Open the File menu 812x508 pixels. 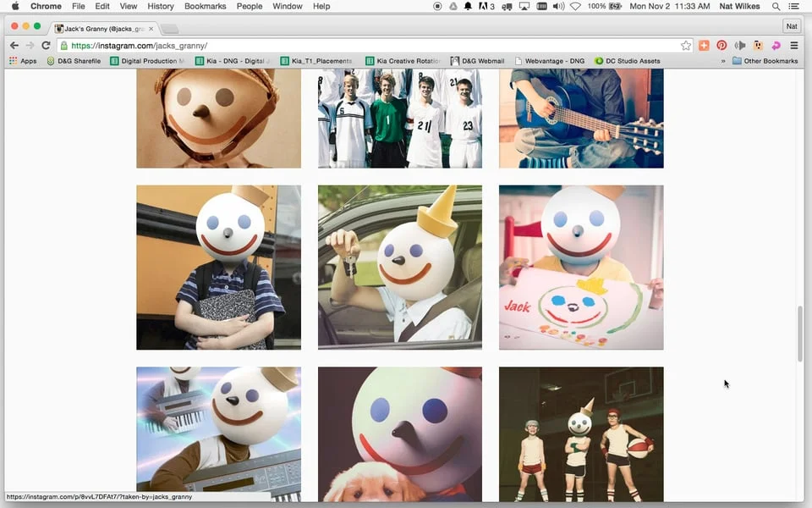click(78, 6)
